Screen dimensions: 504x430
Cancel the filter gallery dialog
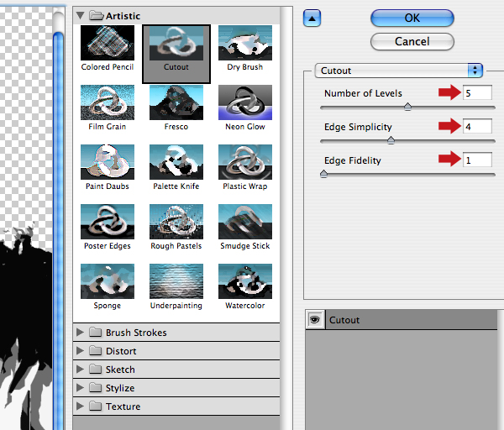(x=412, y=41)
